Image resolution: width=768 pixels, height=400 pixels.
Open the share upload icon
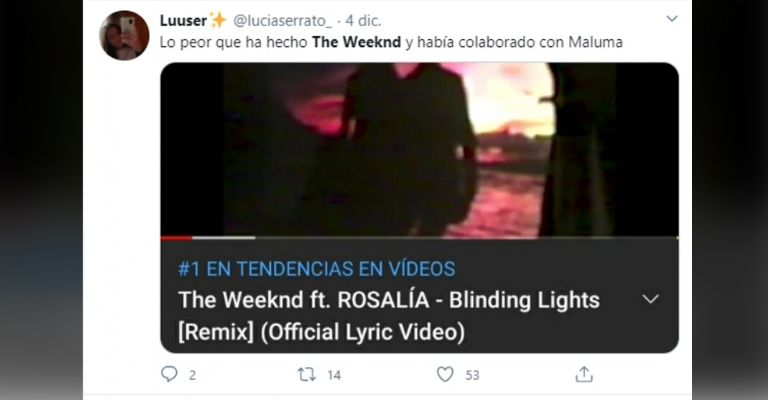(584, 375)
